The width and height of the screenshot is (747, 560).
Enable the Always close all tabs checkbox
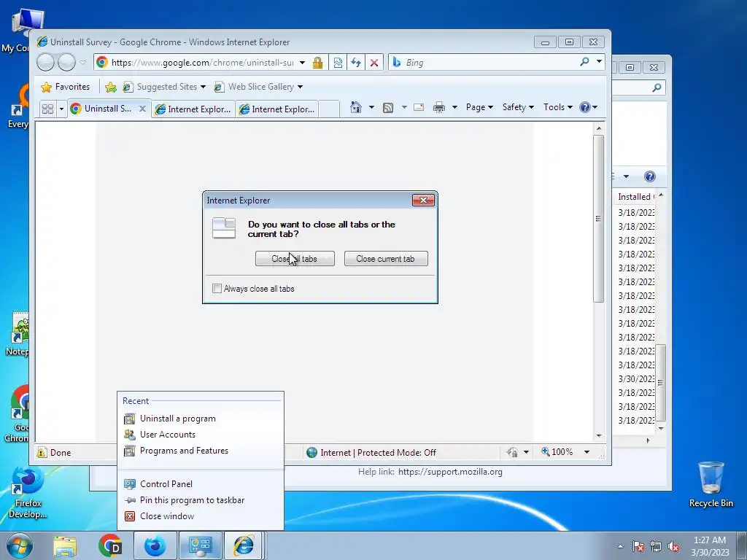(217, 289)
